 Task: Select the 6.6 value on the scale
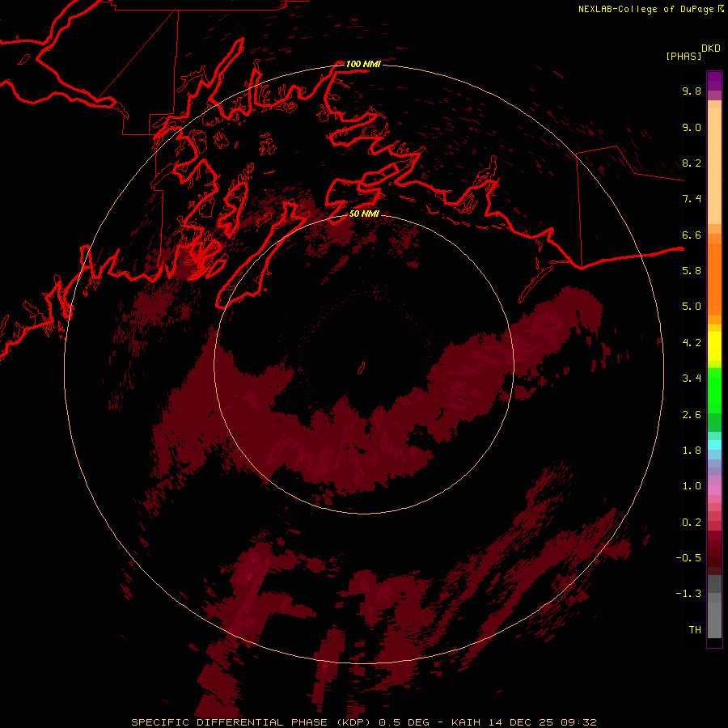pyautogui.click(x=692, y=235)
